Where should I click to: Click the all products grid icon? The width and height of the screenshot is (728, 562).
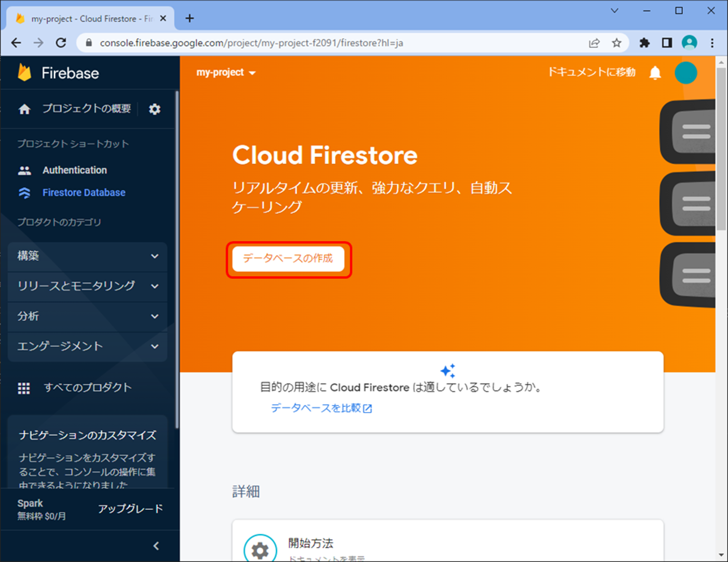(x=24, y=388)
